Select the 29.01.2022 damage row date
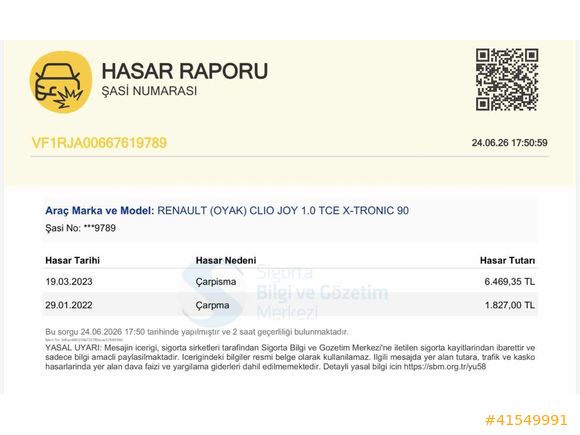 (x=69, y=305)
